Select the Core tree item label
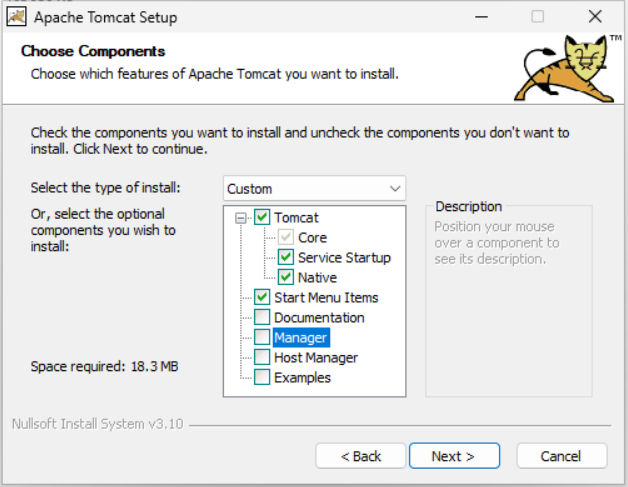628x487 pixels. click(312, 238)
